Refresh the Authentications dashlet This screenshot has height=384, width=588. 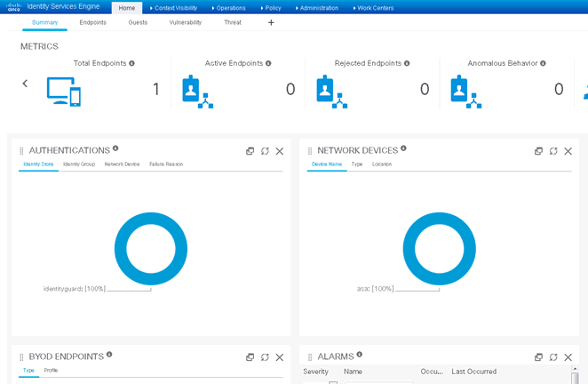pyautogui.click(x=265, y=151)
